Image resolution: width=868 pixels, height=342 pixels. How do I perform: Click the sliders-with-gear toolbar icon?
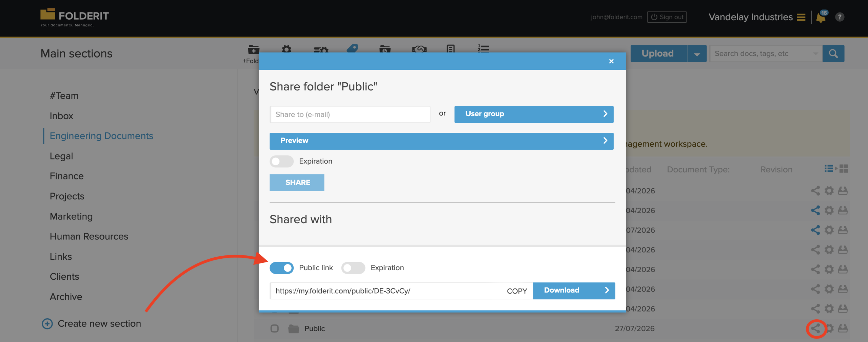321,49
